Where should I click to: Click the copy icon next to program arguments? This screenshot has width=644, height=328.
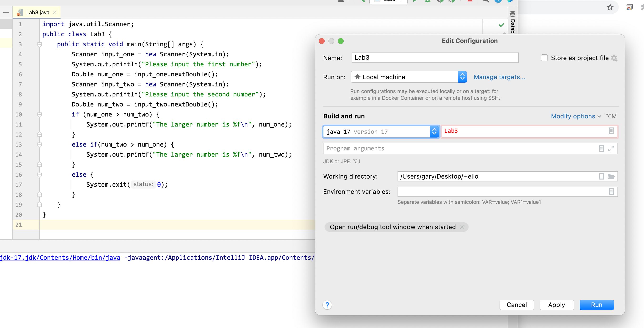pyautogui.click(x=601, y=148)
